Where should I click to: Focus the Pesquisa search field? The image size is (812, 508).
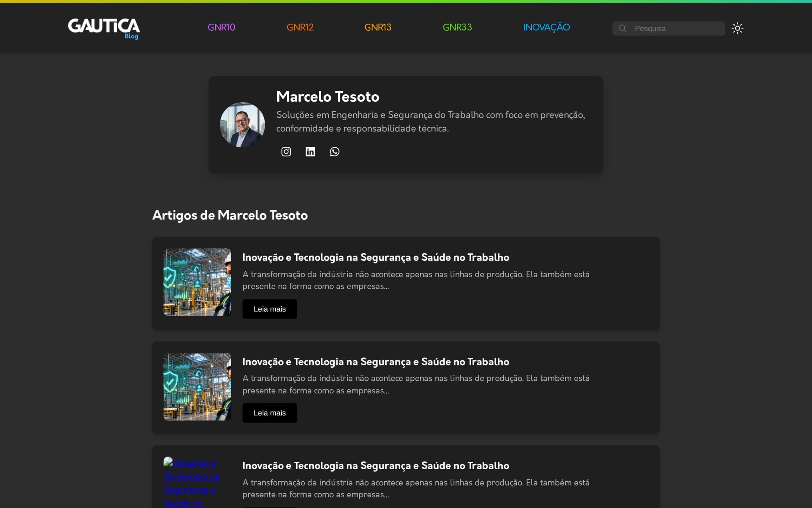click(x=668, y=28)
